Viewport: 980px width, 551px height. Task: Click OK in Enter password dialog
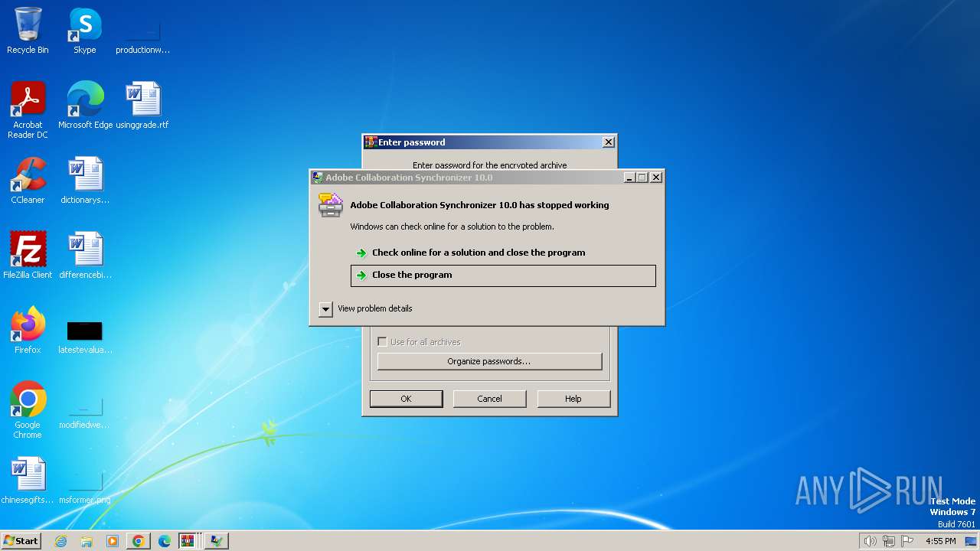pos(406,399)
